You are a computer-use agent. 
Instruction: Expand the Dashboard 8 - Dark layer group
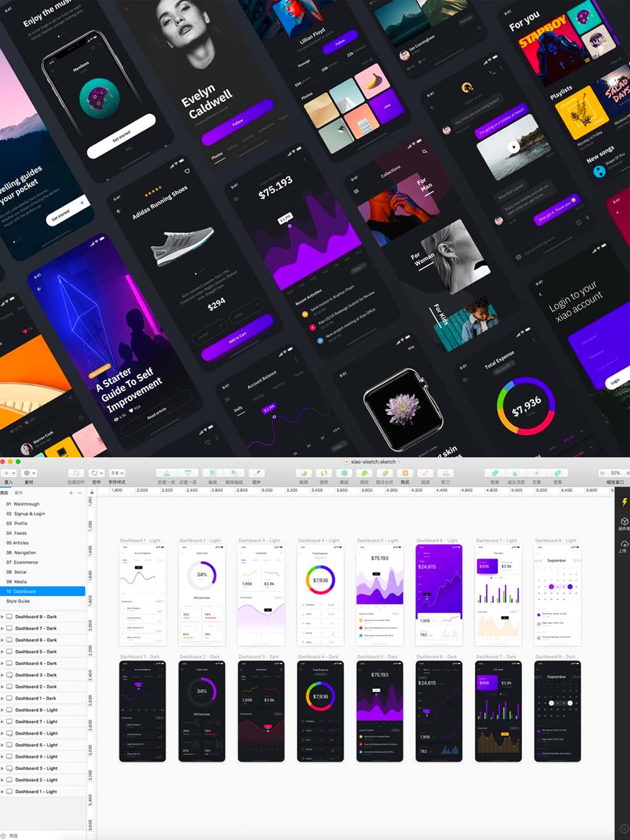point(3,617)
